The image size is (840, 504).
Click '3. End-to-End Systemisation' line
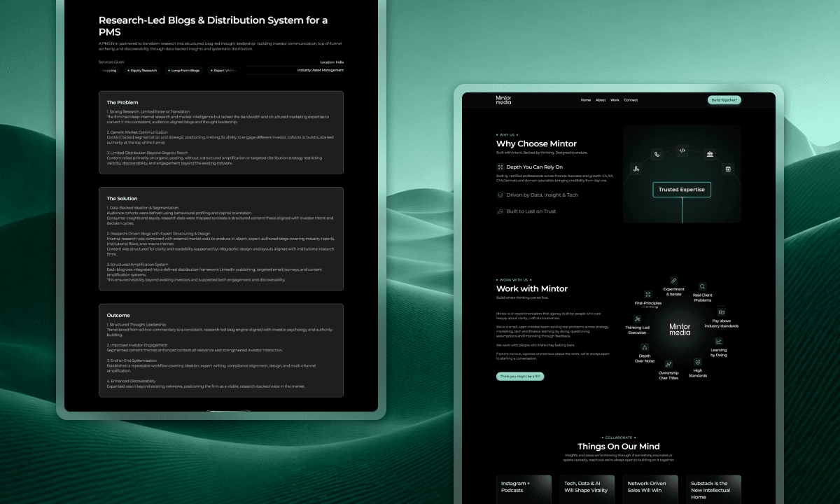click(x=132, y=361)
